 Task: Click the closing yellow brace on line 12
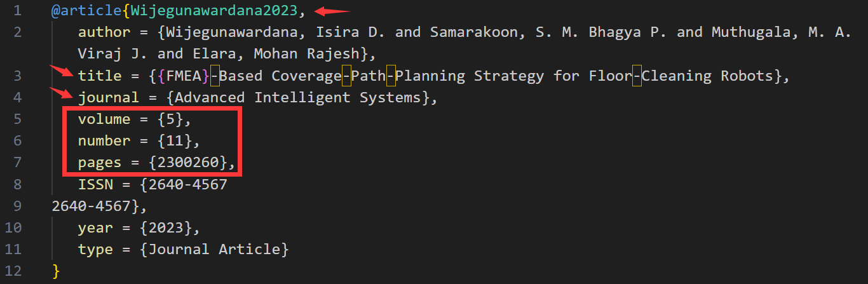[x=56, y=271]
